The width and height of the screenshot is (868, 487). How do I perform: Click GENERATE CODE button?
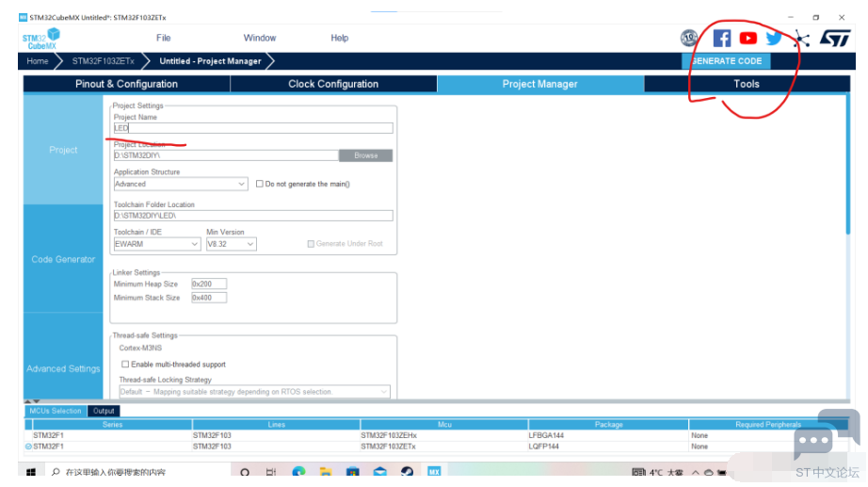[726, 61]
